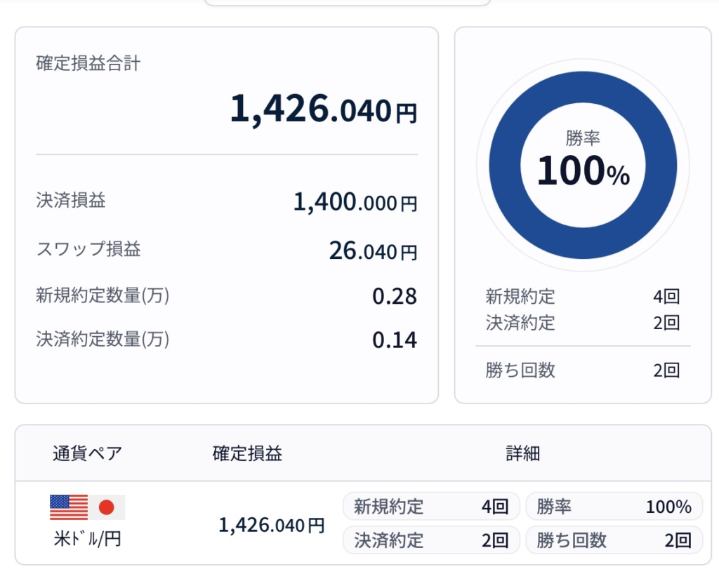Click the 確定損益合計 amount 1,426.040円
The image size is (719, 588).
click(324, 110)
